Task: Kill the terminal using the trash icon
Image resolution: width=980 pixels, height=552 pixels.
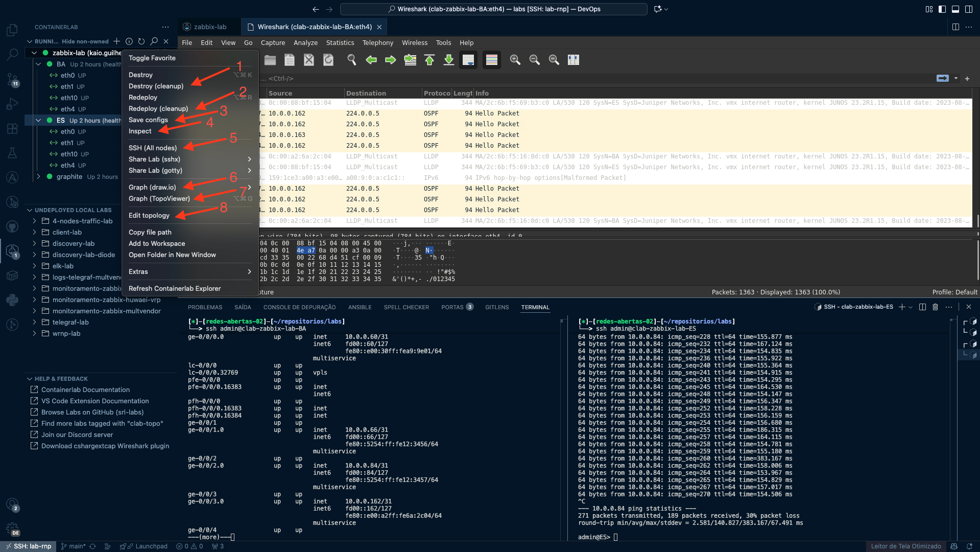Action: [x=935, y=307]
